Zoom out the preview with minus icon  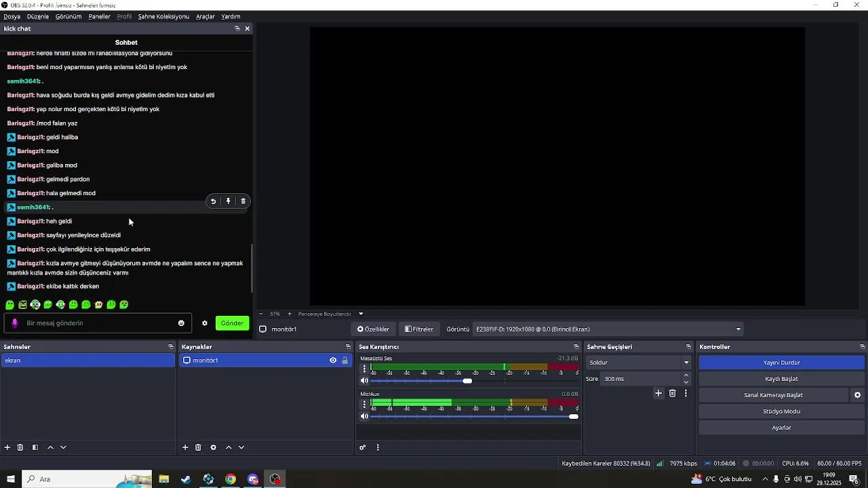pyautogui.click(x=260, y=314)
